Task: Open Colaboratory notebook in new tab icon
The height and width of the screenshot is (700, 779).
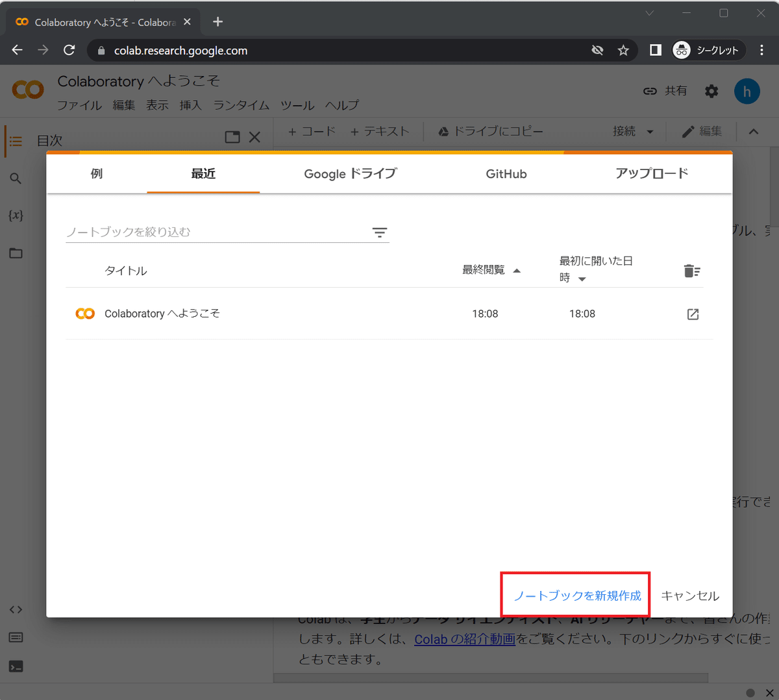Action: [x=693, y=314]
